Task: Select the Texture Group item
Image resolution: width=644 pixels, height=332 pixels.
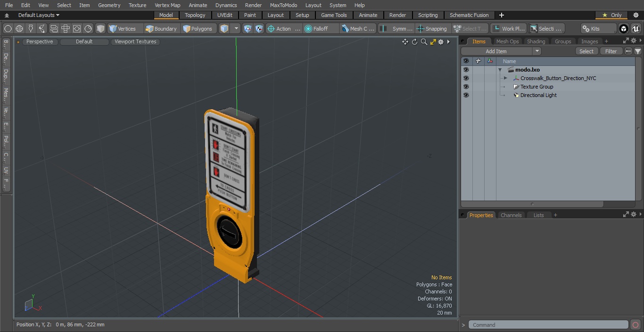Action: (537, 87)
